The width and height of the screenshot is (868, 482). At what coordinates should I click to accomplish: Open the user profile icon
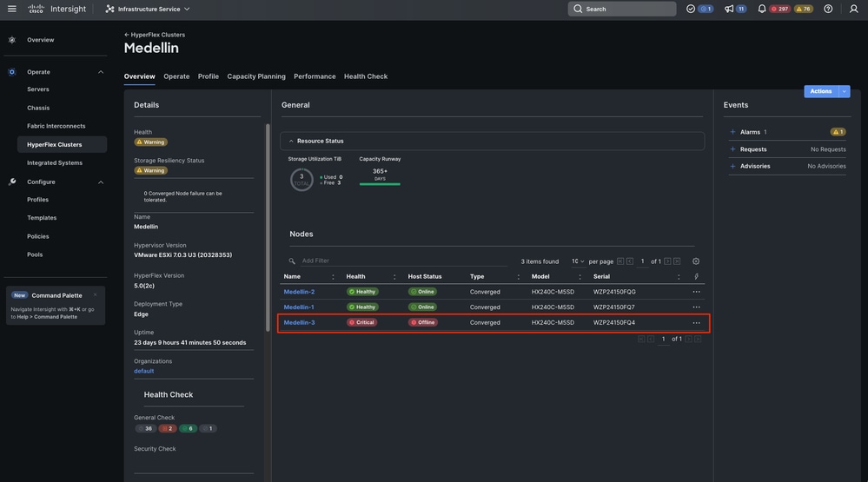[853, 9]
